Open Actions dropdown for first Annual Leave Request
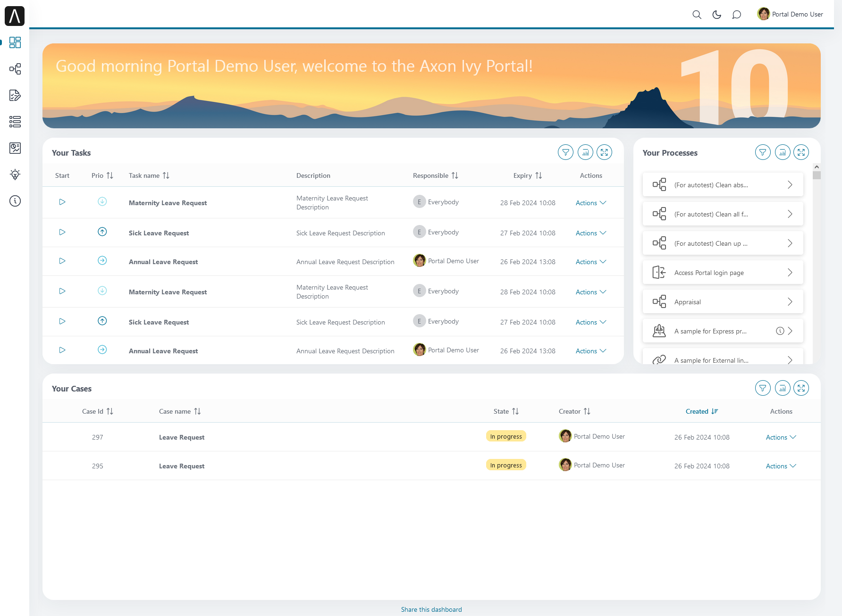 coord(591,262)
